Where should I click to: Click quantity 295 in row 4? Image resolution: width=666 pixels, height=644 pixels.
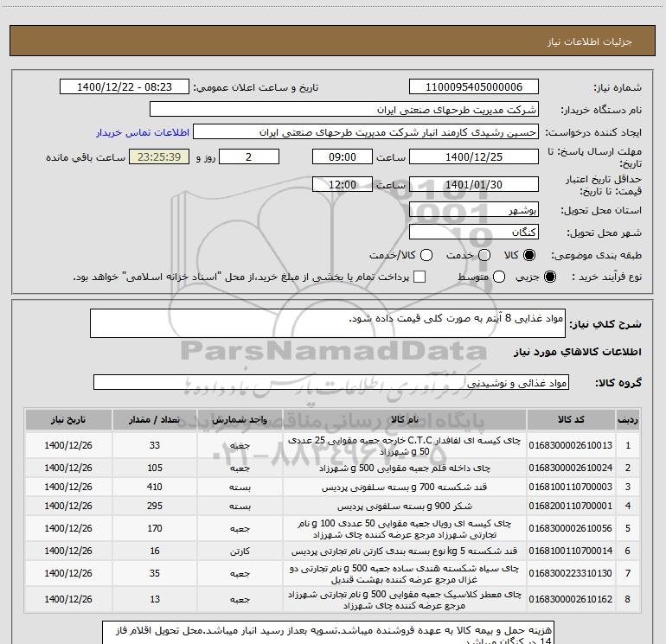pyautogui.click(x=155, y=506)
